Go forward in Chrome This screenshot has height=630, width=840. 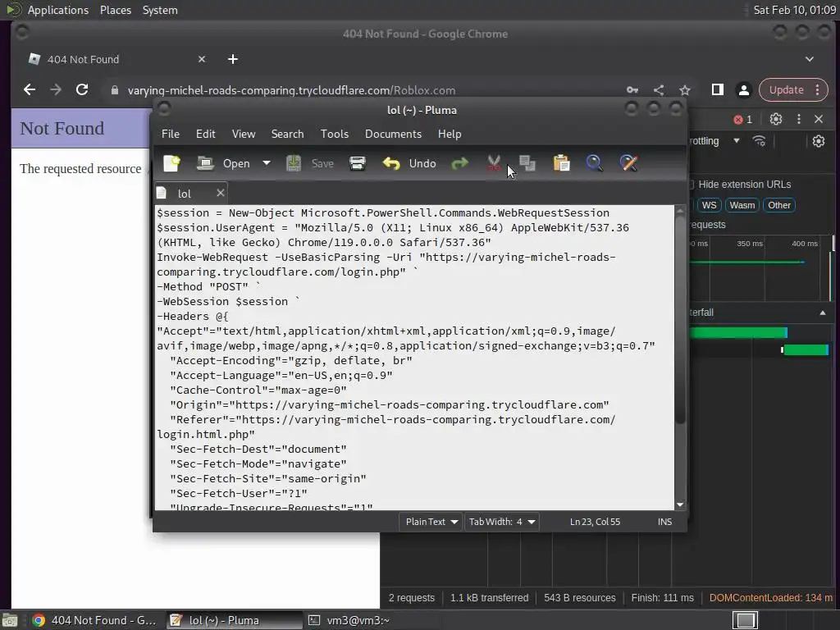pyautogui.click(x=56, y=90)
